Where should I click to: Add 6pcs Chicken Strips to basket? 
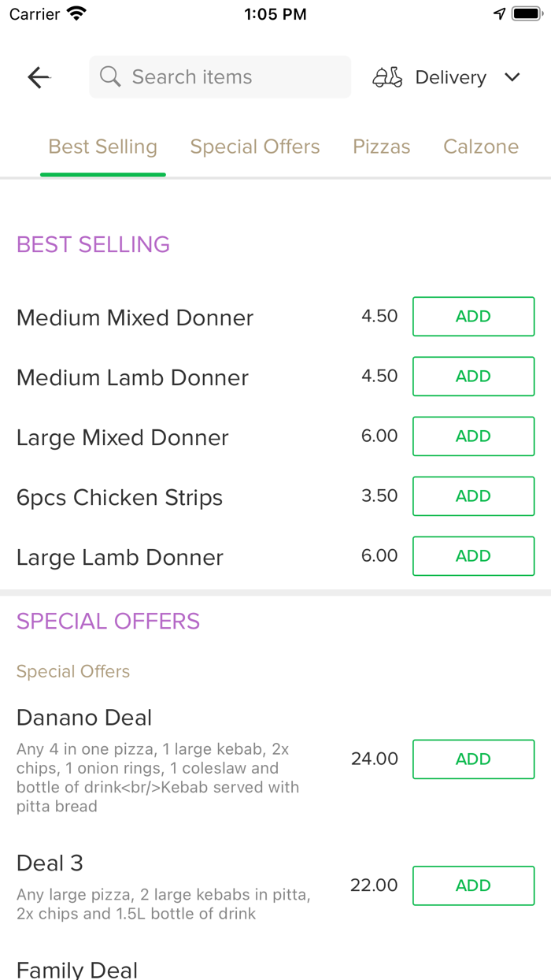[x=473, y=496]
